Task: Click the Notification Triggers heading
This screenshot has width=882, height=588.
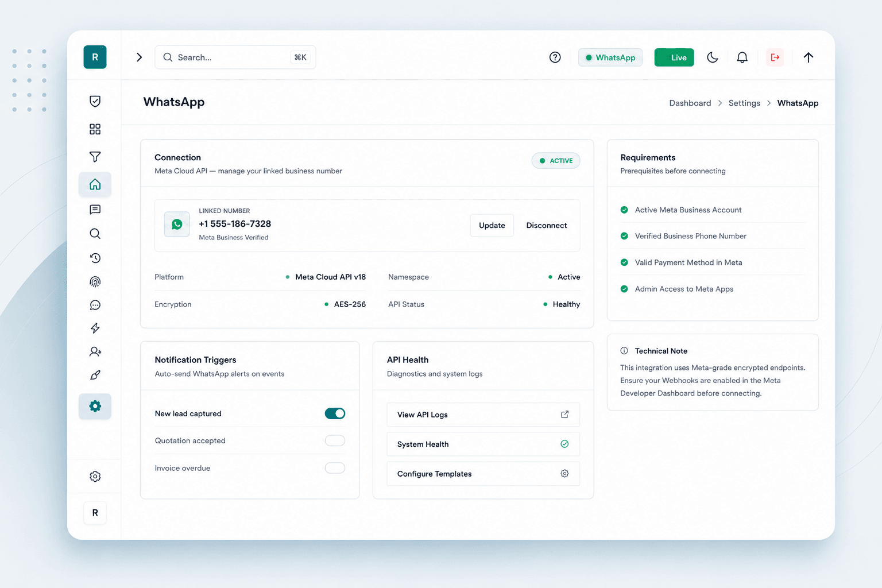Action: click(195, 360)
